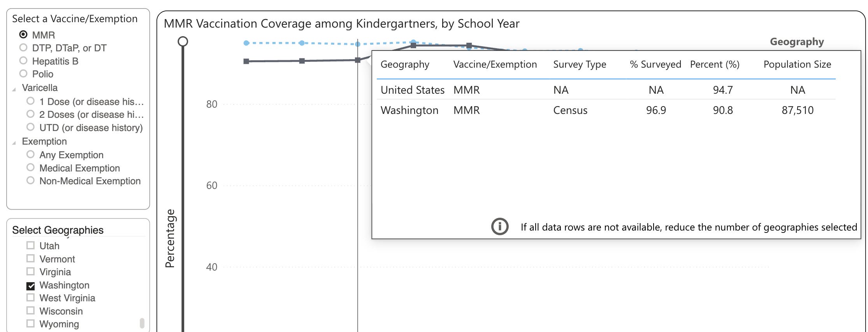Select the Polio vaccine option
The height and width of the screenshot is (332, 868).
(x=23, y=73)
